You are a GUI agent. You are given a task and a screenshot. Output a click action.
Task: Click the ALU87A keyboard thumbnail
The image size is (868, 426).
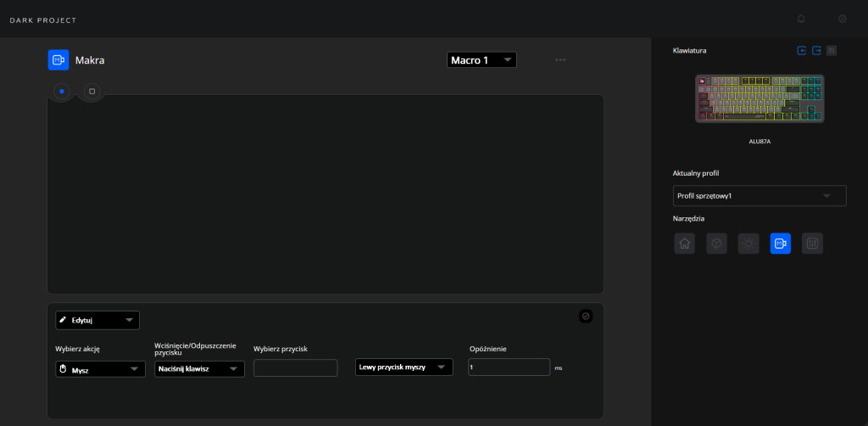pos(760,99)
